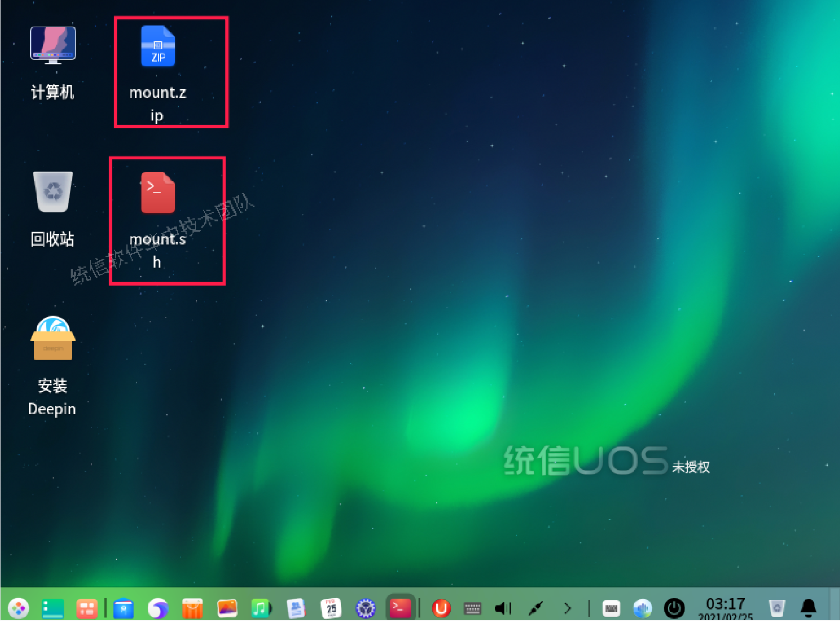Open the dock trash bin icon
Viewport: 840px width, 621px height.
tap(777, 608)
